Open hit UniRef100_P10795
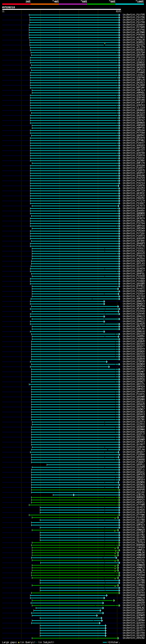This screenshot has width=146, height=644. [134, 15]
